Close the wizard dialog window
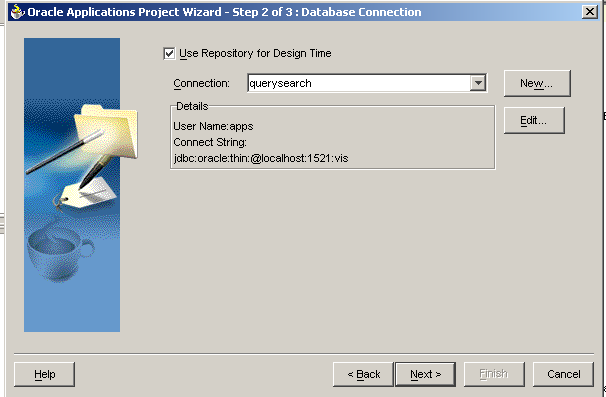The width and height of the screenshot is (606, 397). pyautogui.click(x=590, y=12)
